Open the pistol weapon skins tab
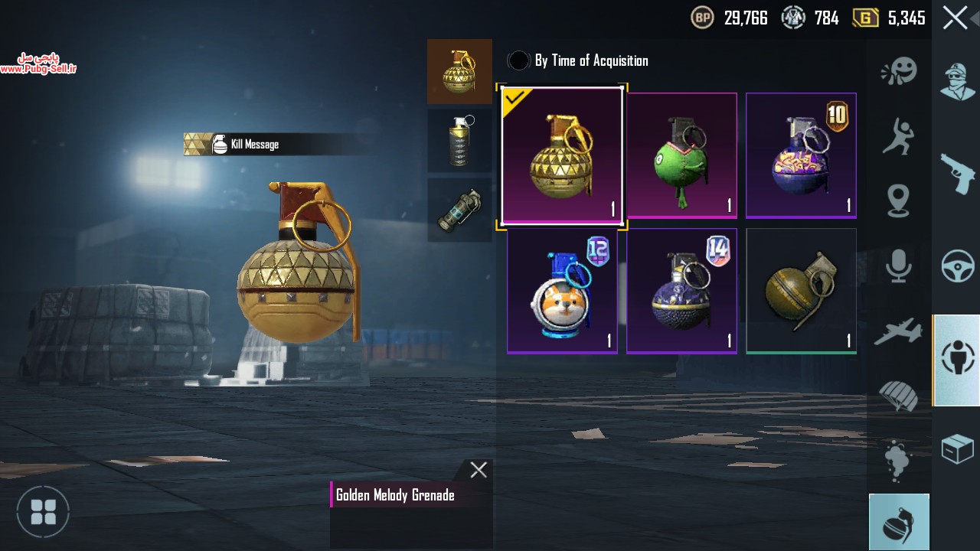 pos(958,174)
